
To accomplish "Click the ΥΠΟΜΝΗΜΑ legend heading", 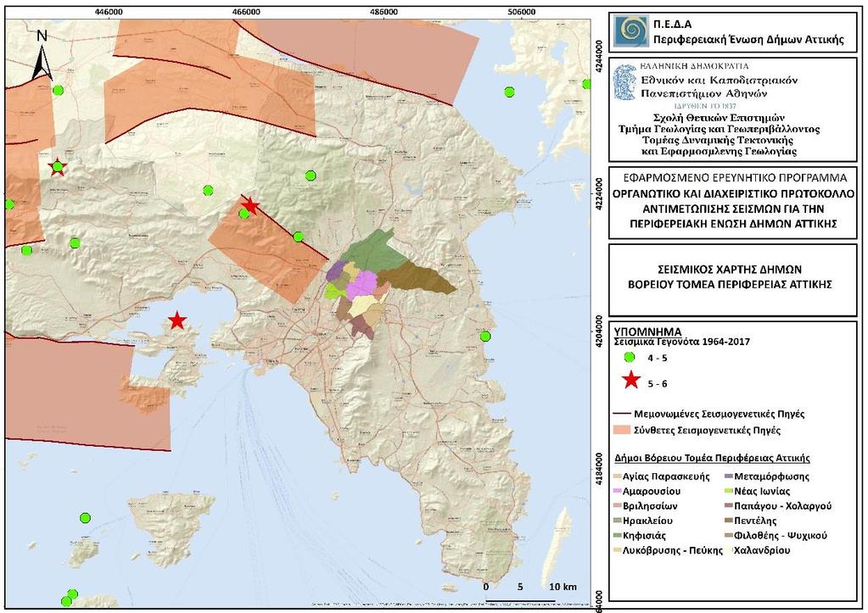I will click(647, 332).
